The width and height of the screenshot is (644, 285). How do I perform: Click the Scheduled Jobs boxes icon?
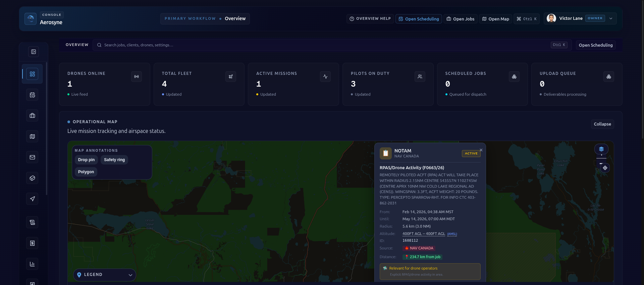click(x=514, y=77)
